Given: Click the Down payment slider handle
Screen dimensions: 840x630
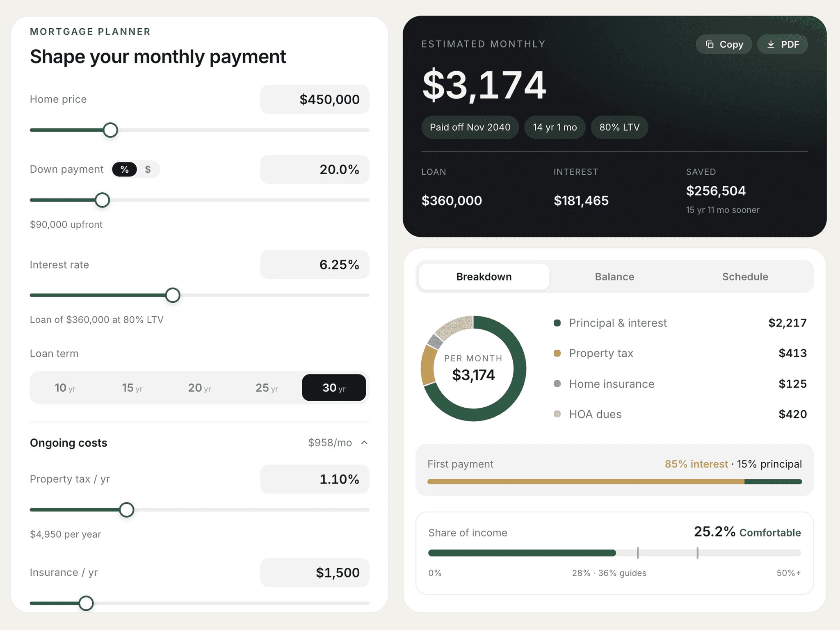Looking at the screenshot, I should tap(102, 200).
